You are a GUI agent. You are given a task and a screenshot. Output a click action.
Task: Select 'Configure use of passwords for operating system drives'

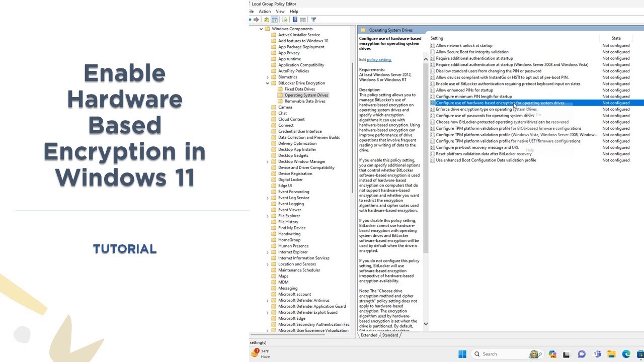click(485, 116)
